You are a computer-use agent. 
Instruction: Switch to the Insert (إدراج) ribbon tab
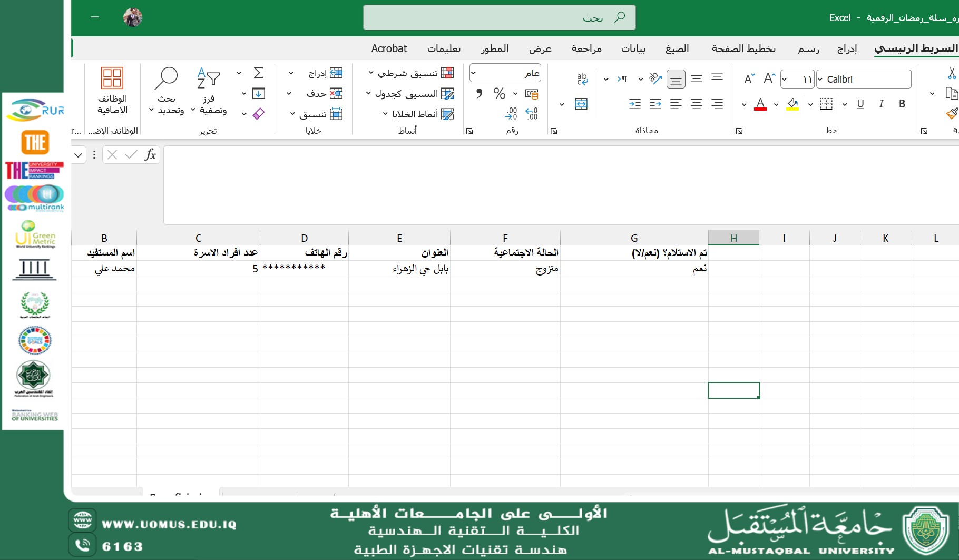pos(847,49)
